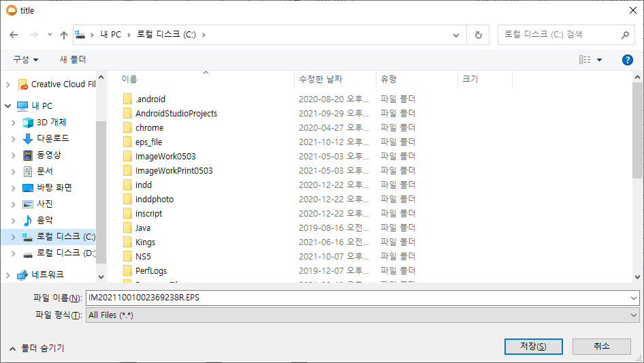Open view options dropdown arrow
This screenshot has height=363, width=644.
tap(599, 60)
